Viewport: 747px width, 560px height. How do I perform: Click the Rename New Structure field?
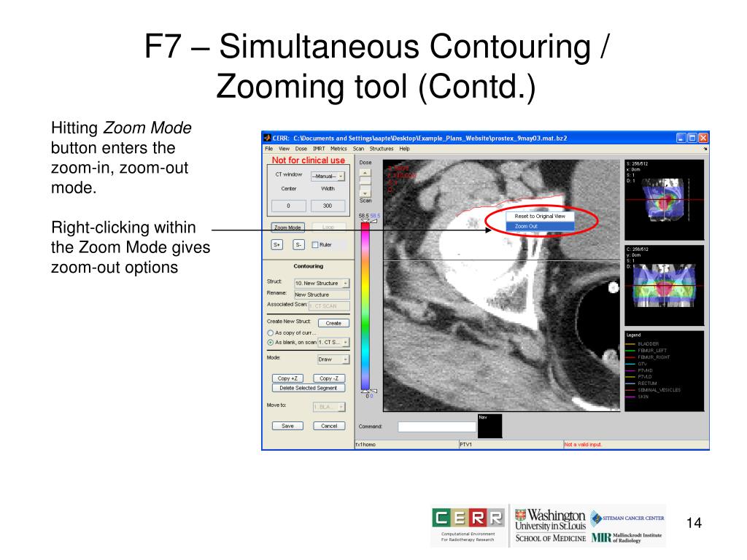322,295
